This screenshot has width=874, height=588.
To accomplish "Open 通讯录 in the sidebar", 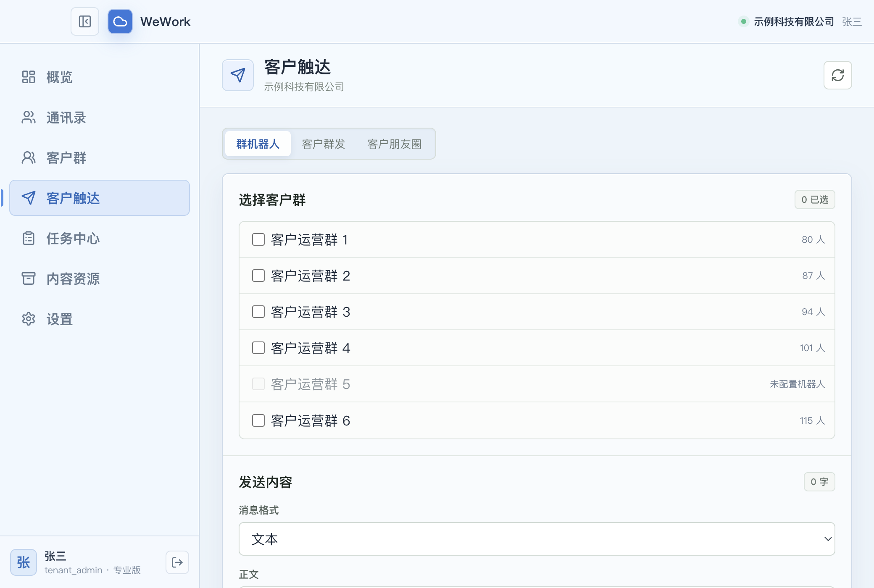I will (x=100, y=117).
